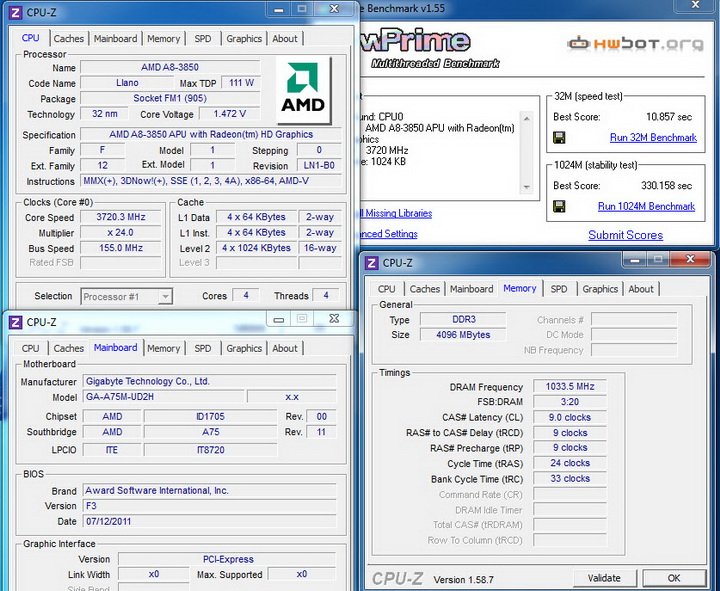The height and width of the screenshot is (591, 720).
Task: Select SPD tab in the top CPU-Z window
Action: coord(202,39)
